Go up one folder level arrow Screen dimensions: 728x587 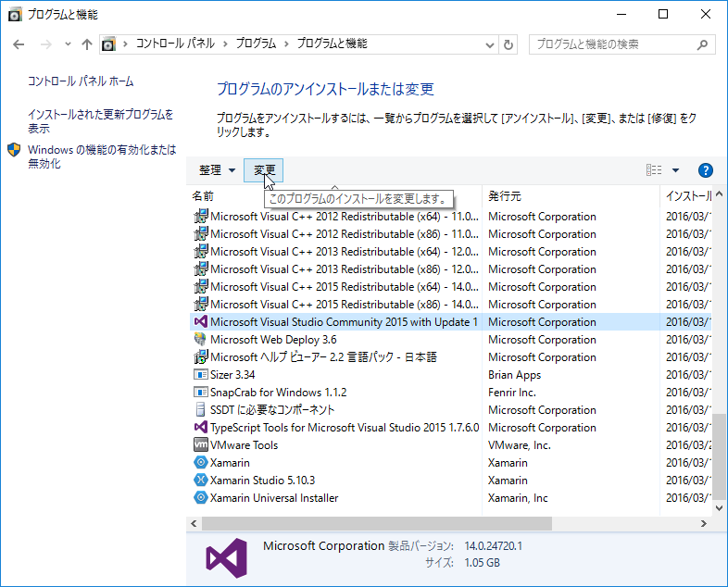(87, 44)
